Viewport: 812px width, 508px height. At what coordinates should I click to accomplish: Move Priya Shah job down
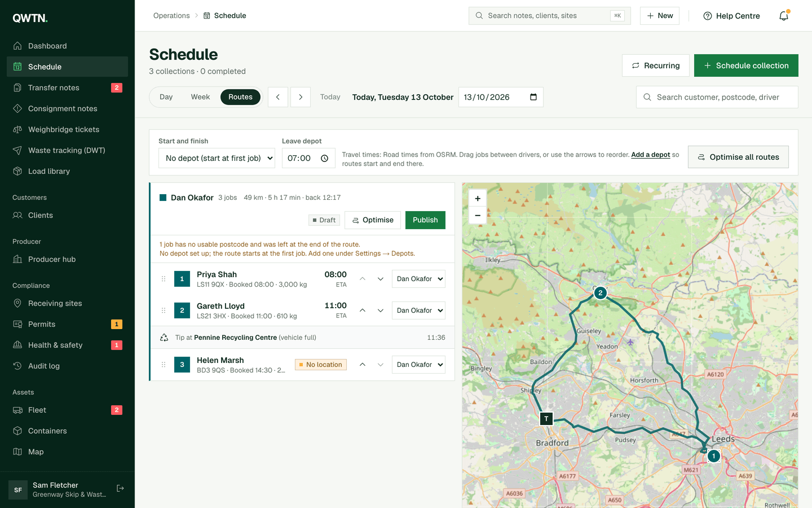click(381, 279)
